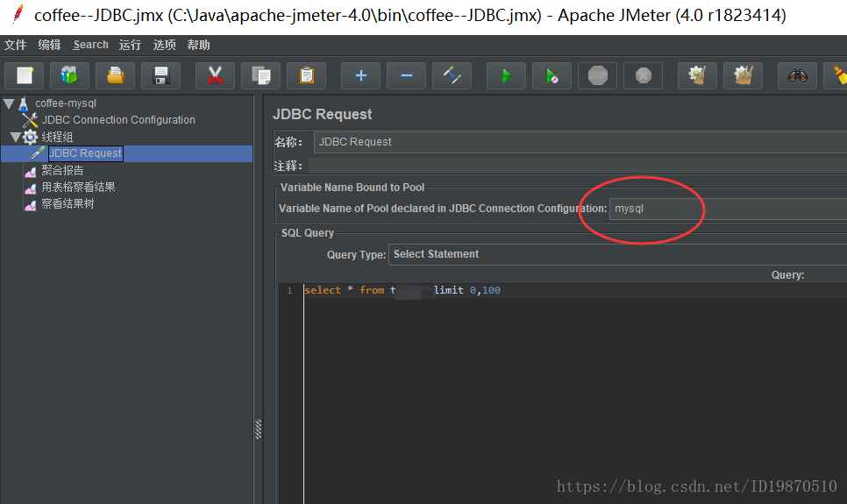Screen dimensions: 847x504
Task: Click the 注释 comment input field
Action: coord(578,166)
